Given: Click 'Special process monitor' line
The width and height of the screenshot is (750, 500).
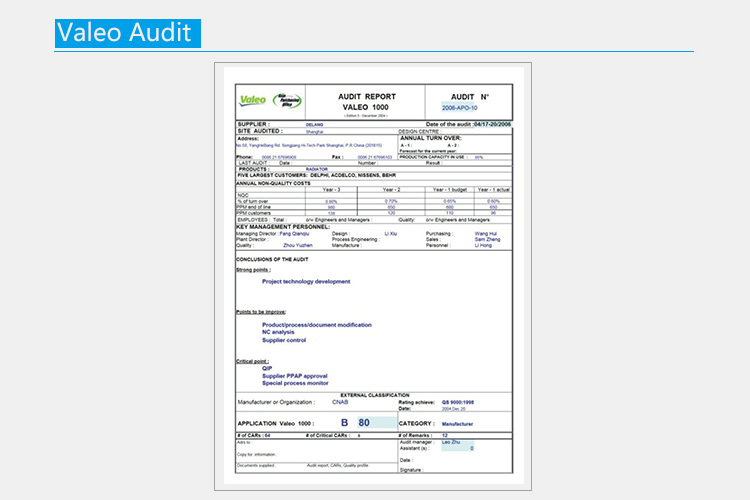Looking at the screenshot, I should 295,383.
